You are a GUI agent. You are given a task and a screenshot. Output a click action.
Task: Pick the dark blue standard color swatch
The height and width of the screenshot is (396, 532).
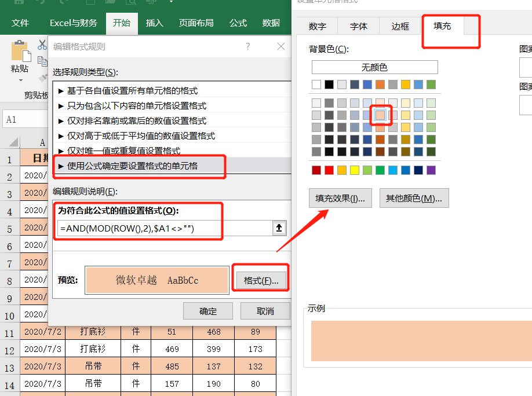click(x=418, y=170)
